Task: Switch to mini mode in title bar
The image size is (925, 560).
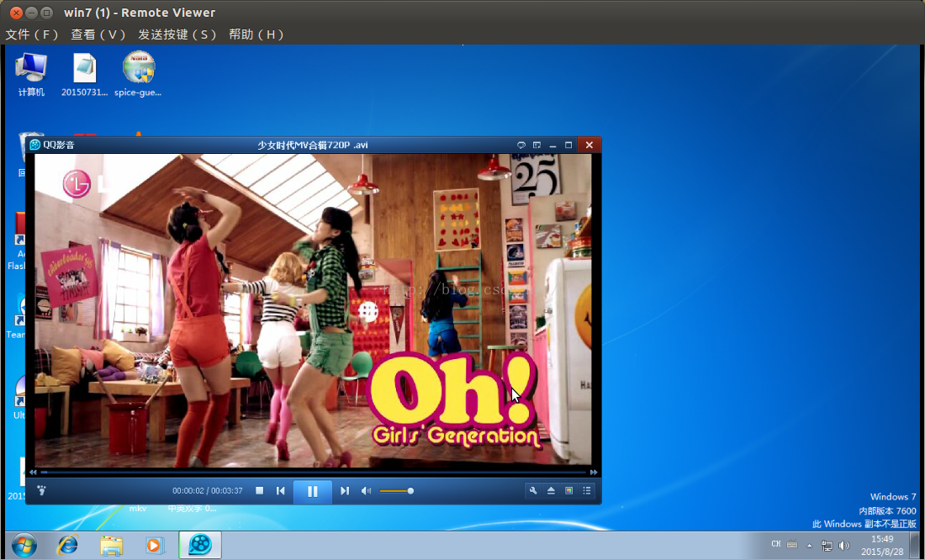Action: pyautogui.click(x=536, y=145)
